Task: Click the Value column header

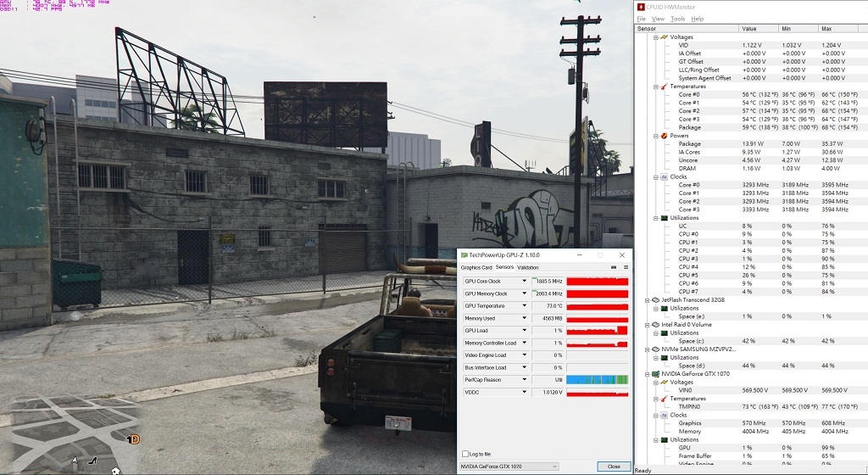Action: [759, 28]
